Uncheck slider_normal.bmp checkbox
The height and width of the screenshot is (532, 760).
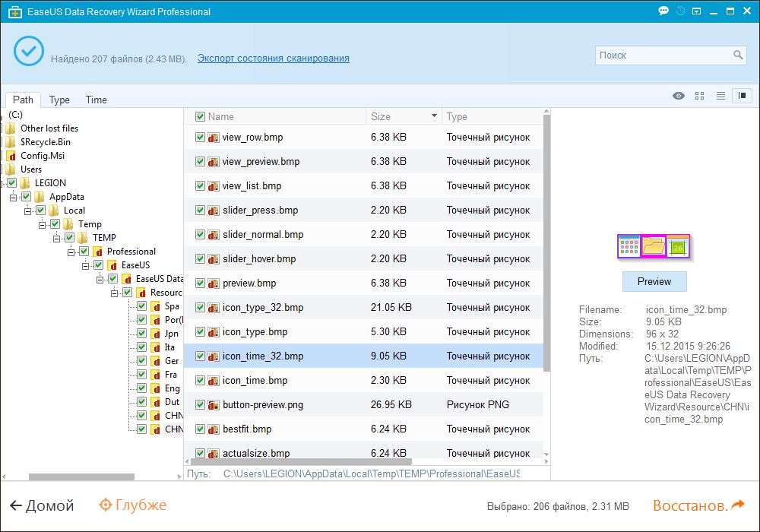[x=200, y=235]
